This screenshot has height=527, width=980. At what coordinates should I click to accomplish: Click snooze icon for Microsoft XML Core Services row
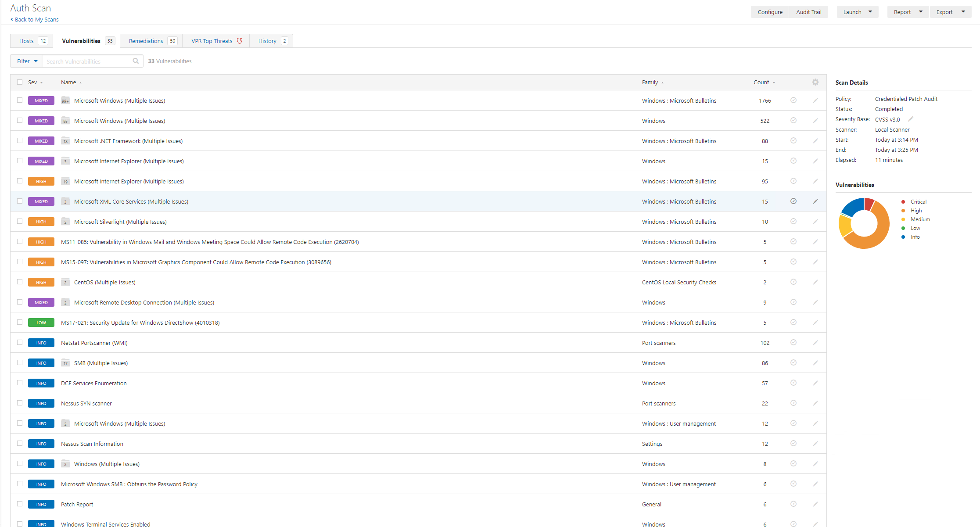793,201
